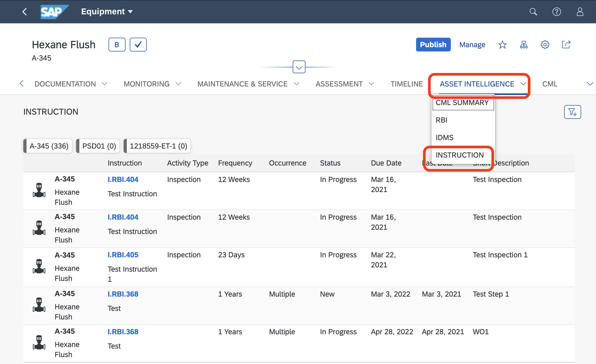The image size is (596, 364).
Task: Open the add filter icon for Instruction
Action: pyautogui.click(x=572, y=112)
